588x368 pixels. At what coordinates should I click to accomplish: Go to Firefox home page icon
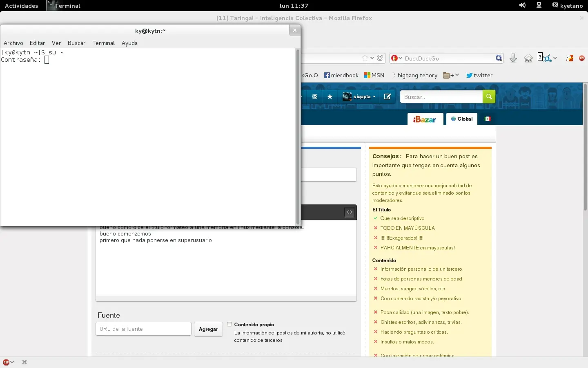pos(528,58)
